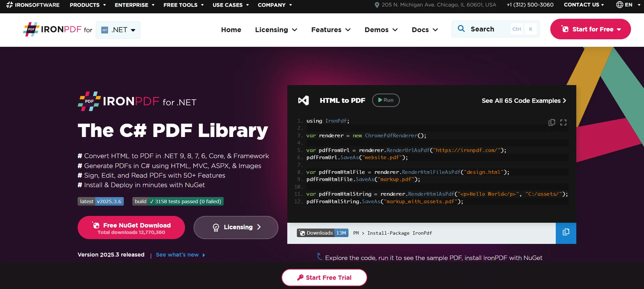644x289 pixels.
Task: Expand code example to fullscreen
Action: tap(563, 122)
